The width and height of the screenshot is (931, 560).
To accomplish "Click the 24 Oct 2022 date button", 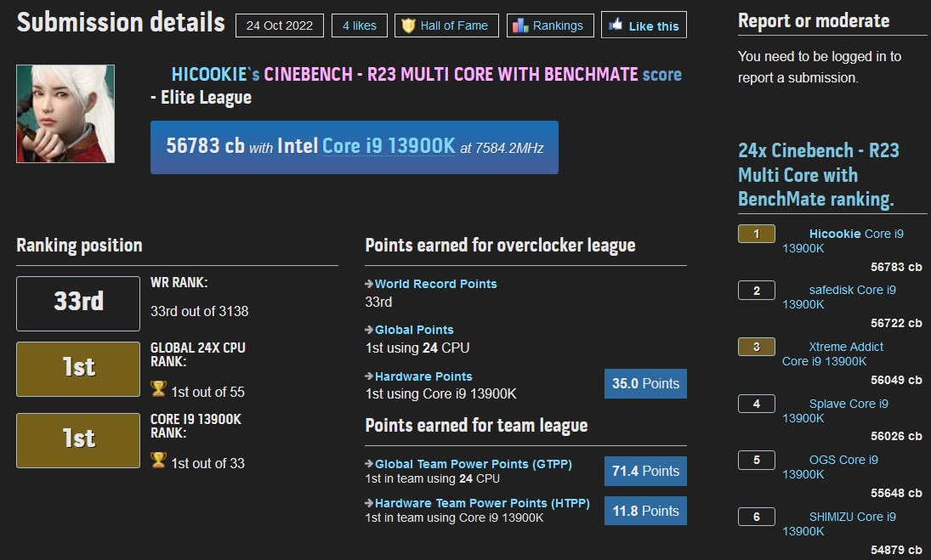I will pos(280,25).
